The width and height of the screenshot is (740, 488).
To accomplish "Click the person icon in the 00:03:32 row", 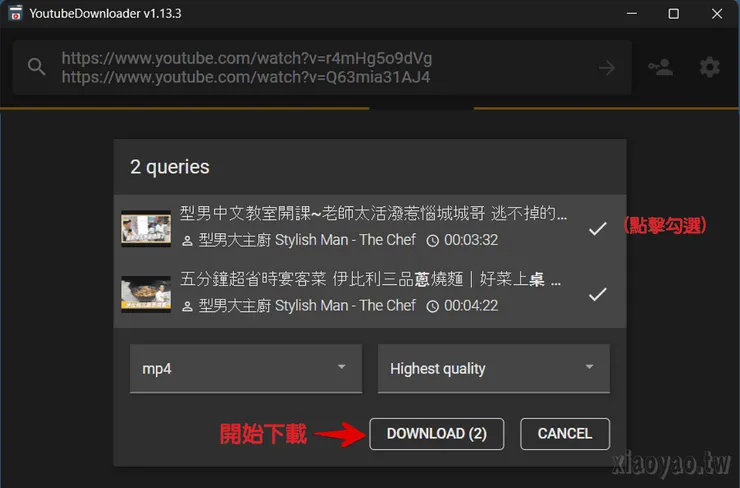I will 187,241.
